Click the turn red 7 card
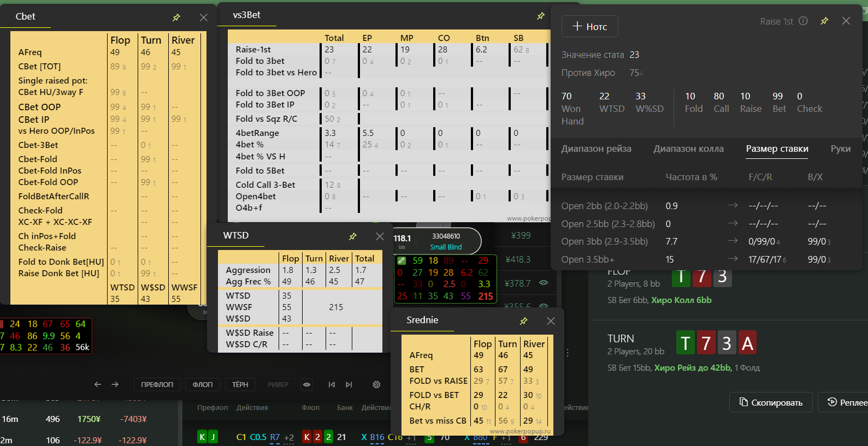 coord(706,343)
